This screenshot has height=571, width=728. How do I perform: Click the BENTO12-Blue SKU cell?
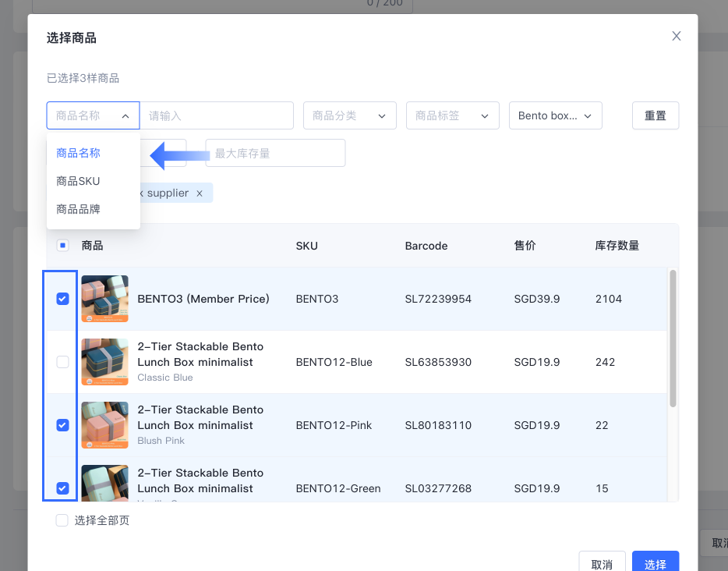point(334,362)
